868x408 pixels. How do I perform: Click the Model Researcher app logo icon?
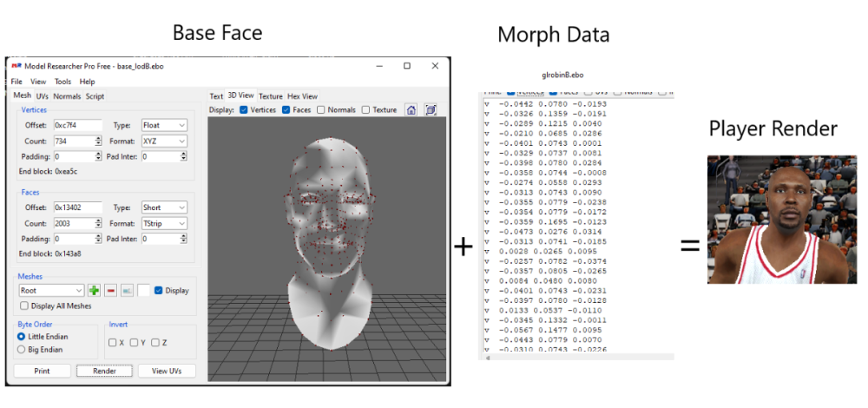tap(16, 66)
